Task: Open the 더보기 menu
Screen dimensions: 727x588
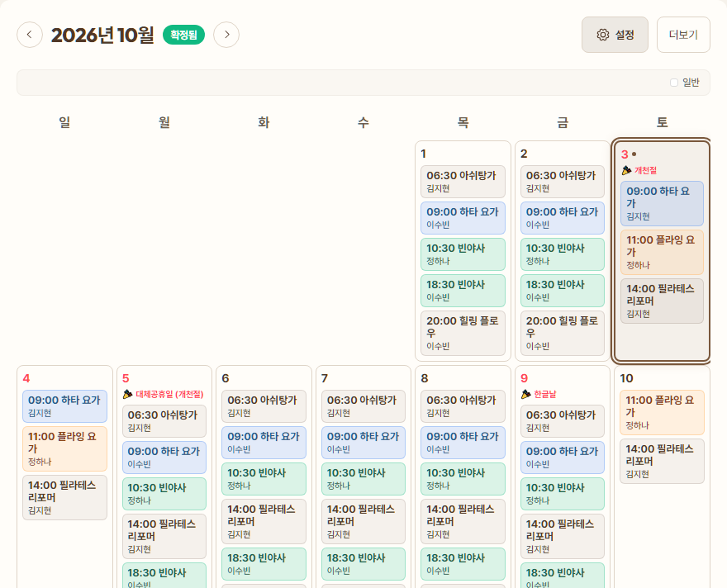Action: point(683,35)
